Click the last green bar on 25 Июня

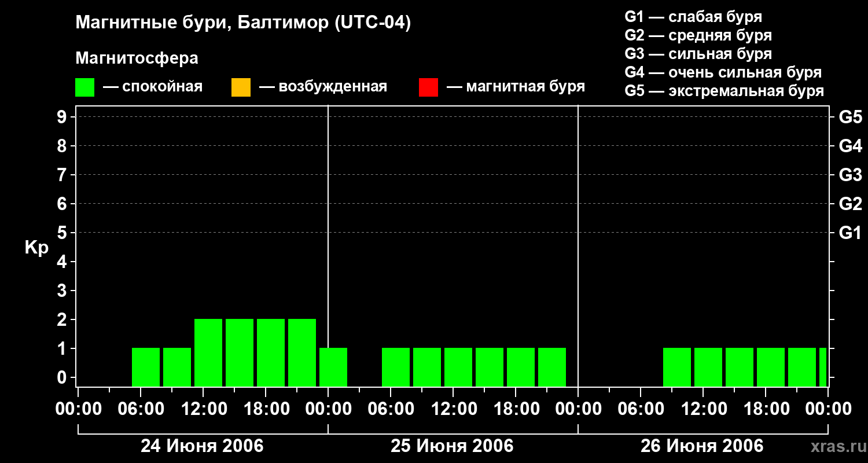tap(552, 367)
